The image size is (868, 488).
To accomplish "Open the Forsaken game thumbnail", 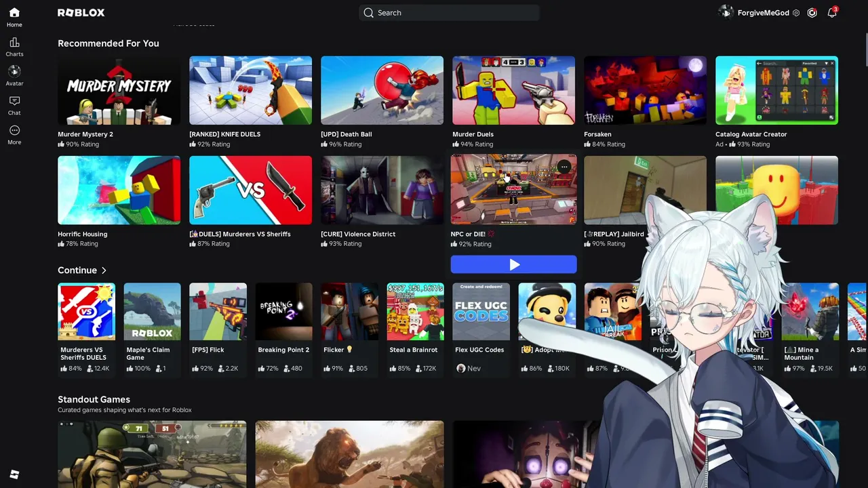I will coord(645,91).
